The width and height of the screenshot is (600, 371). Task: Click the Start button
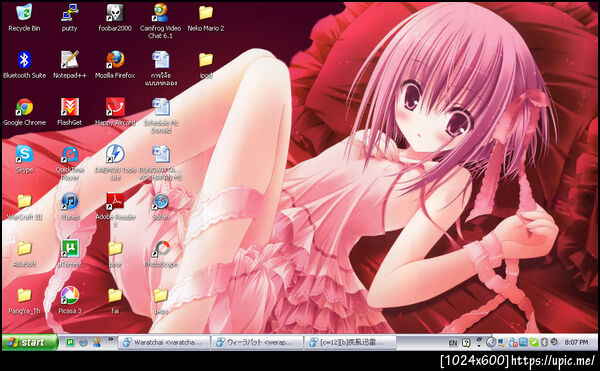coord(29,342)
